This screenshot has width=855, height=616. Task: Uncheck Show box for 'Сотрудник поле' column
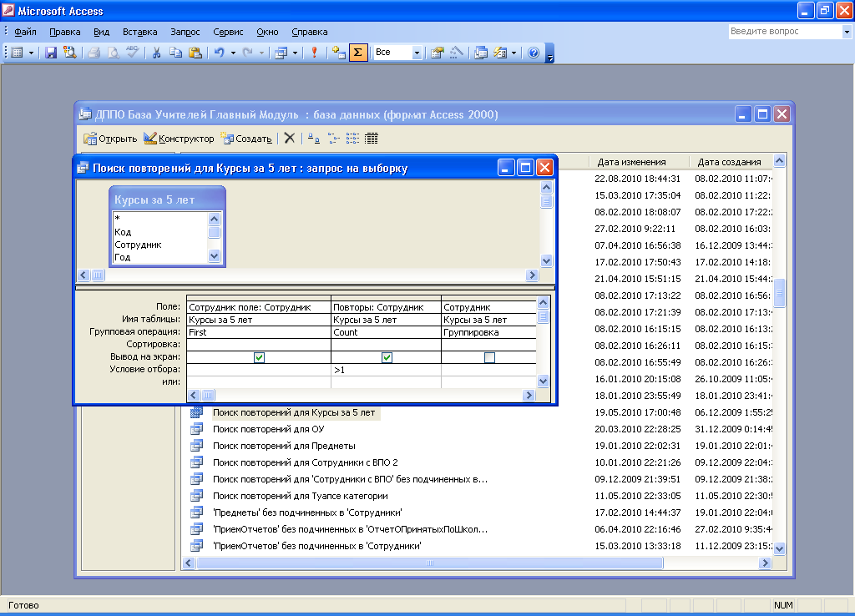(259, 357)
